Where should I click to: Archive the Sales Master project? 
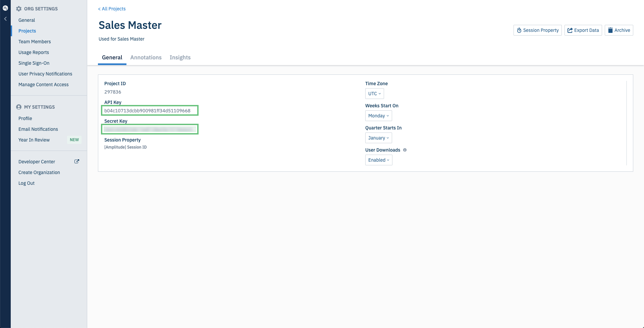point(619,30)
